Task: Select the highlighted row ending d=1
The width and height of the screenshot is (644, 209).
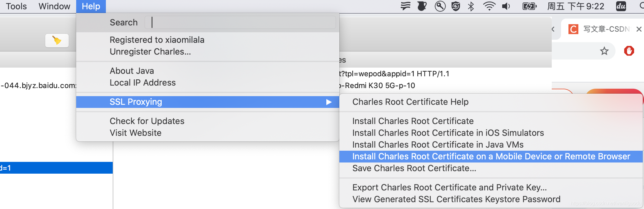Action: (56, 168)
